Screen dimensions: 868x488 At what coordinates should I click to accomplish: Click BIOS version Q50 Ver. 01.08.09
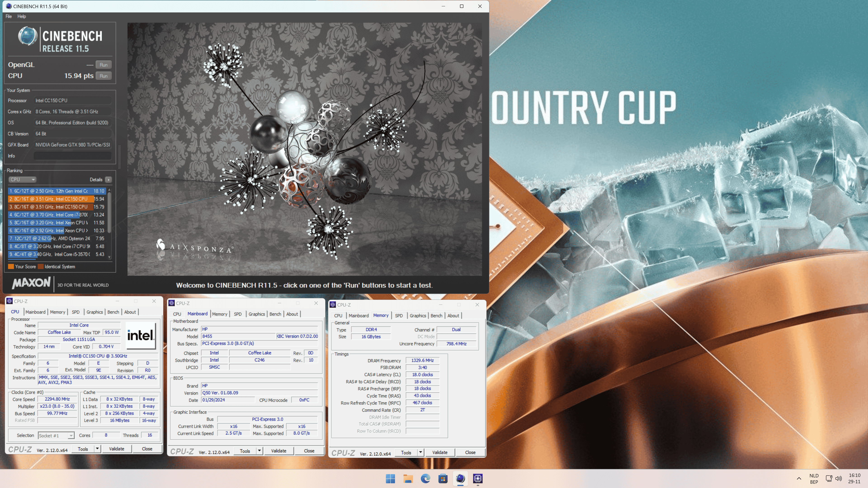click(x=259, y=393)
